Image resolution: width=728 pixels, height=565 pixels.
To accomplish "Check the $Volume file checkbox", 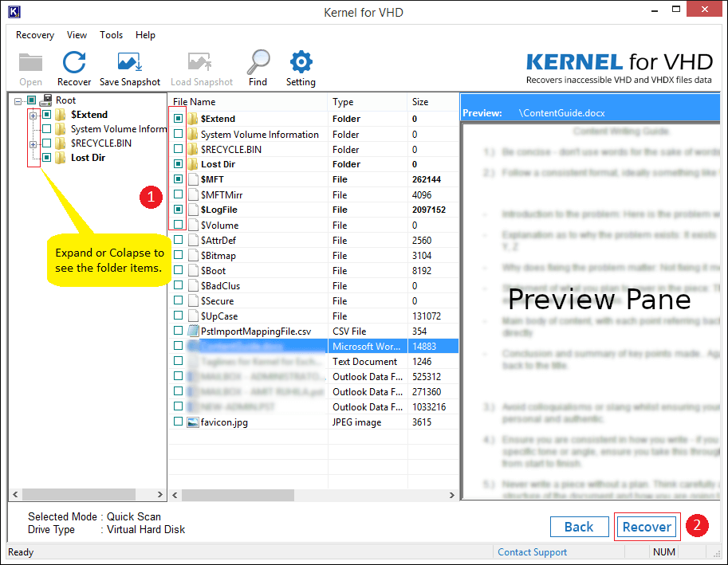I will (179, 225).
